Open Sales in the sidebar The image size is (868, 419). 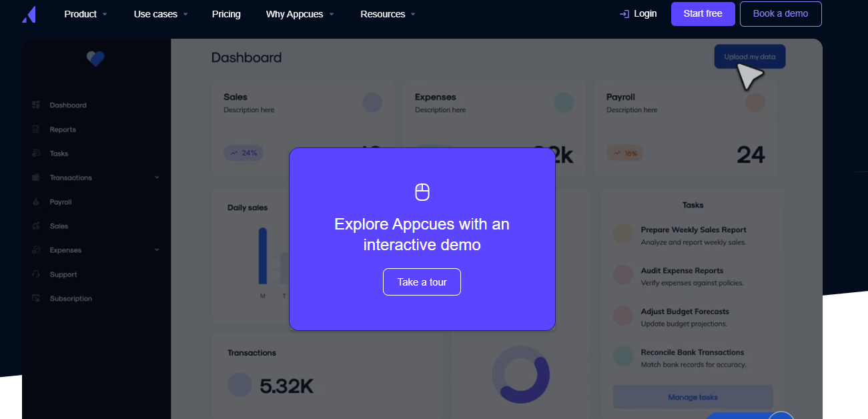[x=59, y=226]
